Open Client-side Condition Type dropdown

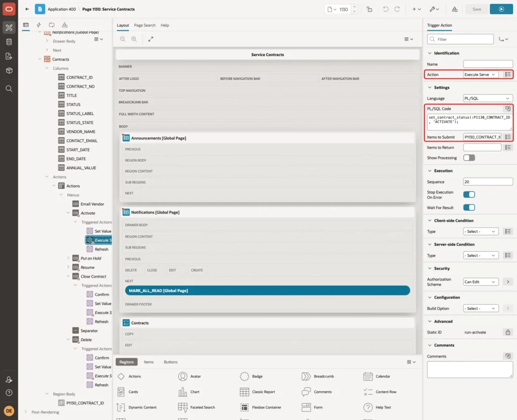481,231
